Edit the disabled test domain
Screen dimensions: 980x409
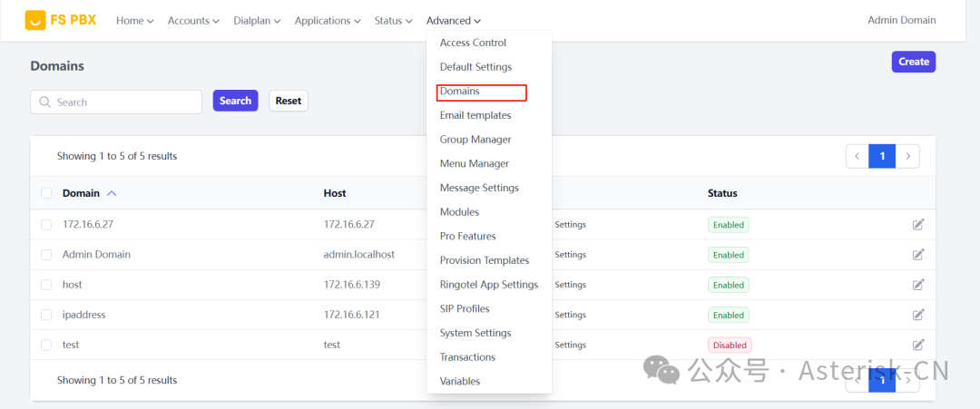[x=918, y=345]
